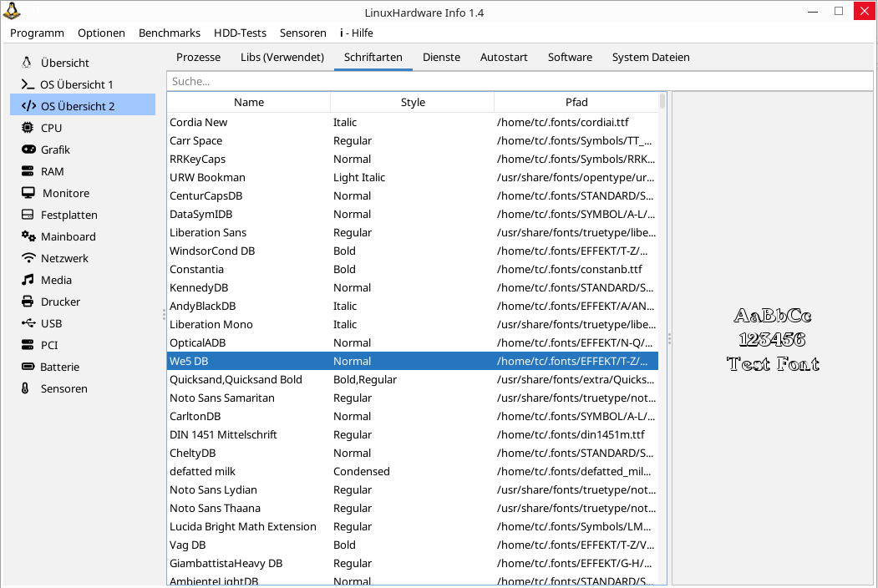Switch to the Dienste tab

(441, 57)
